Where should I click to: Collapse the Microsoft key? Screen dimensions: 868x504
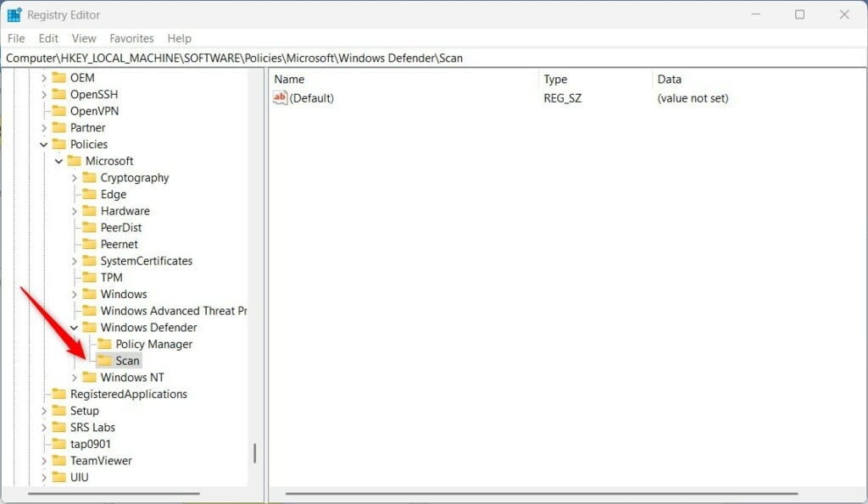[x=58, y=161]
